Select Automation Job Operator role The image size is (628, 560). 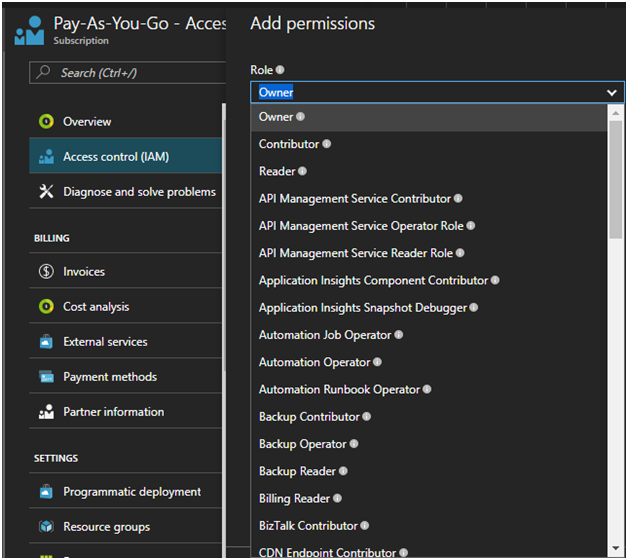[x=429, y=335]
